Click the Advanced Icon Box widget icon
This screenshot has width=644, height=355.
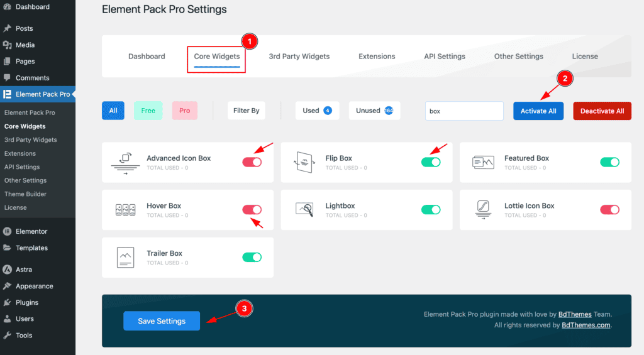[x=125, y=163]
